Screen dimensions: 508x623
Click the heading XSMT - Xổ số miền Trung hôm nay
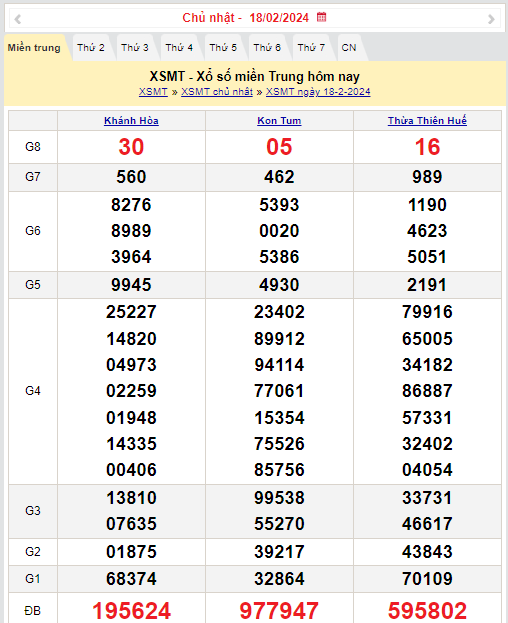tap(255, 76)
